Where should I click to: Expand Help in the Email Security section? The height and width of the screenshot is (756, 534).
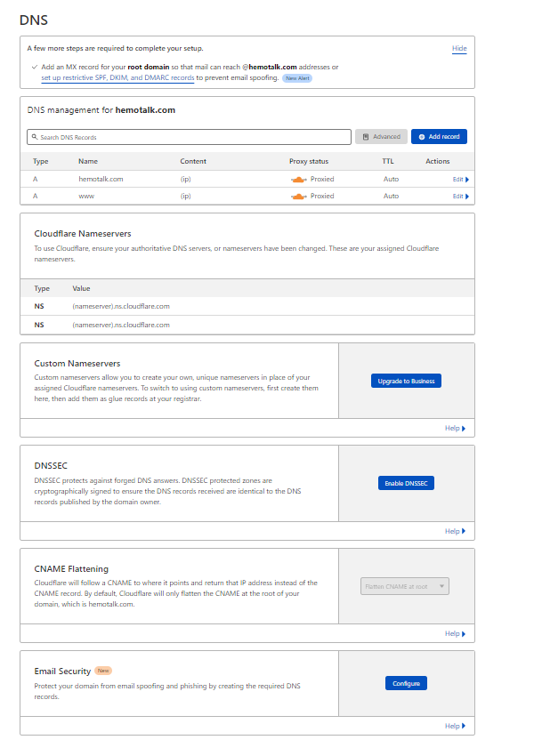tap(455, 726)
